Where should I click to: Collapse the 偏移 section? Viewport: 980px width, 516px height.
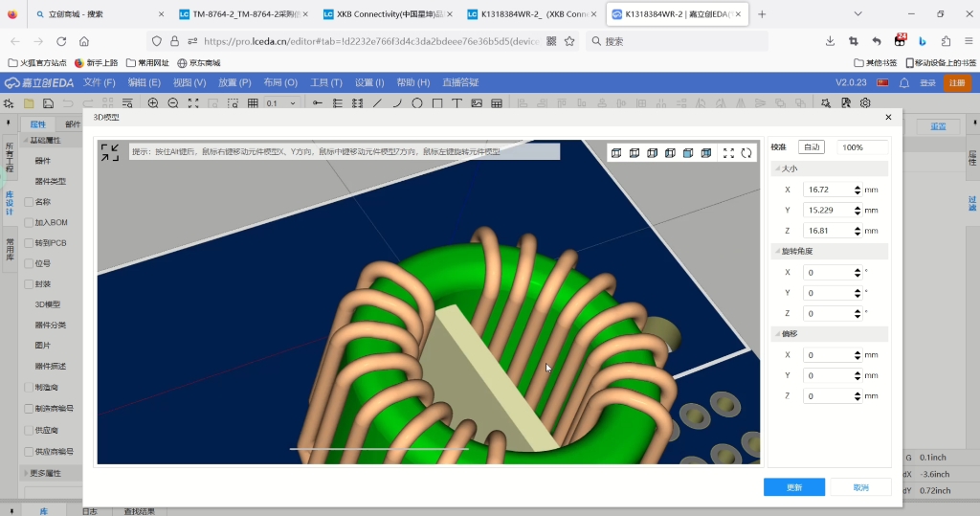pyautogui.click(x=777, y=334)
